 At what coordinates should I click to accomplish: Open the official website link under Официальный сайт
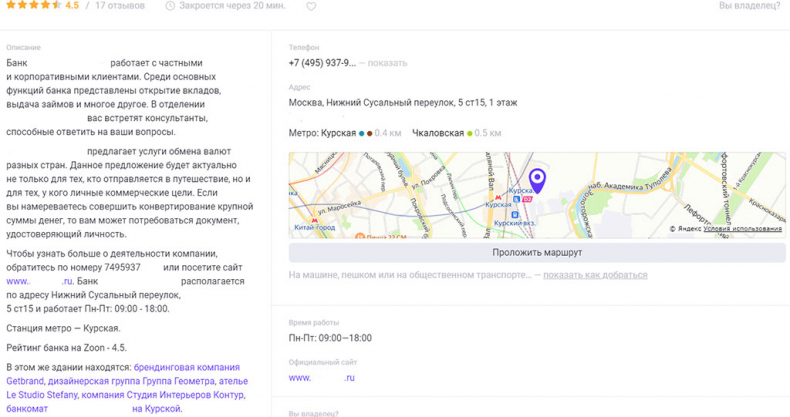coord(322,378)
